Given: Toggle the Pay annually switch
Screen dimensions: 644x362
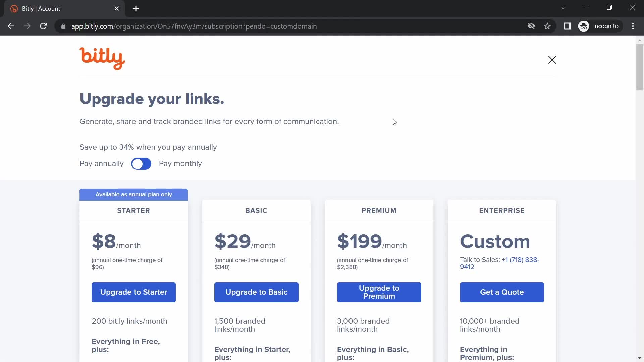Looking at the screenshot, I should (x=141, y=163).
